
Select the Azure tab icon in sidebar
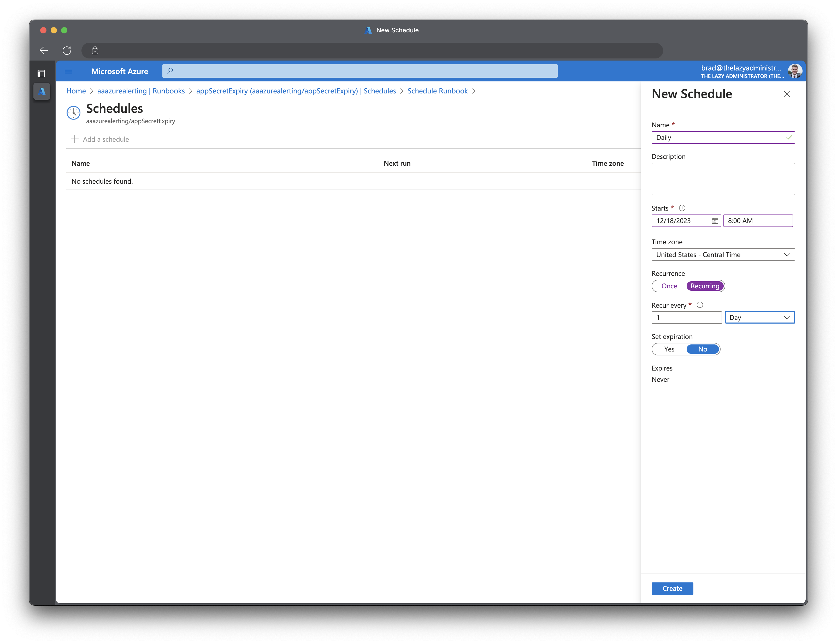42,91
